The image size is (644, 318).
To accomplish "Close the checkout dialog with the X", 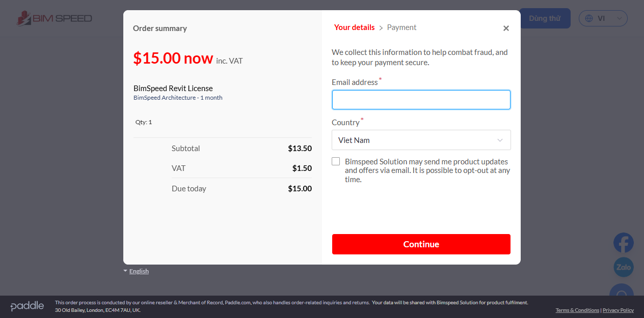I will 506,28.
